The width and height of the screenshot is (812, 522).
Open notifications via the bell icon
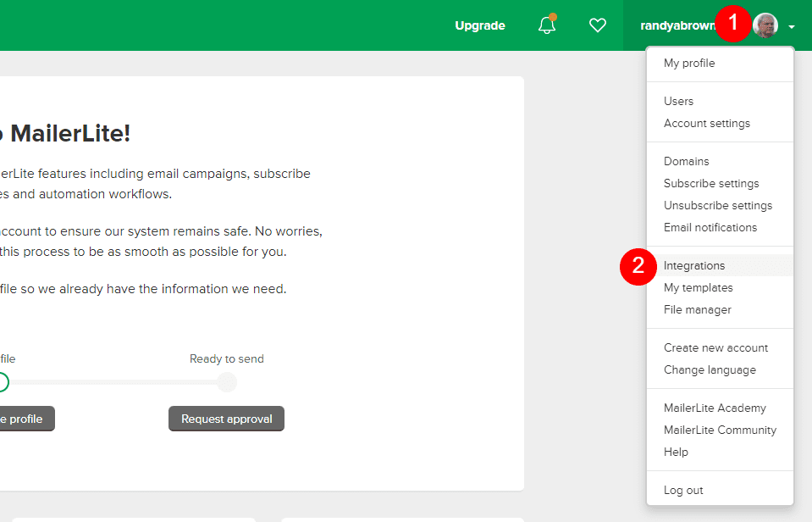pos(546,25)
